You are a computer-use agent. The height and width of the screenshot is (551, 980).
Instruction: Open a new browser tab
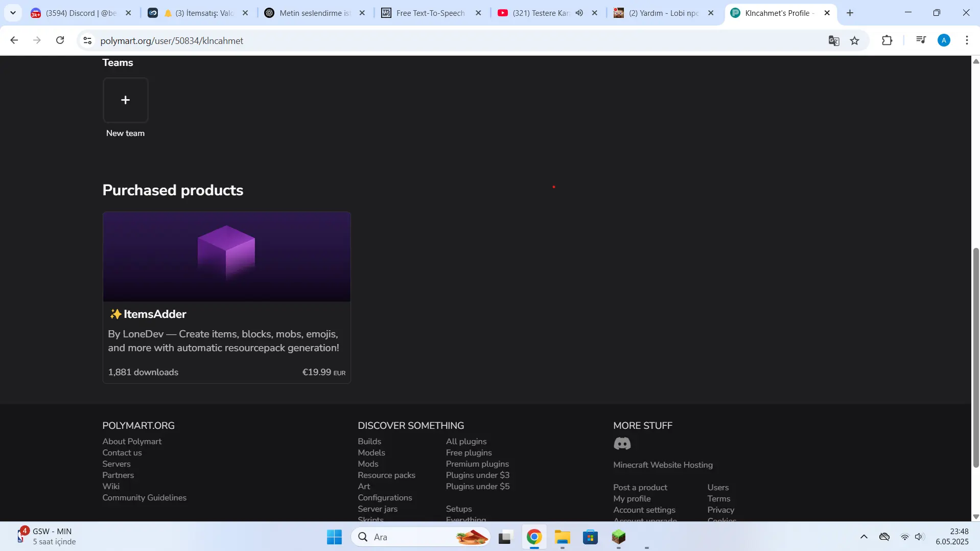click(850, 13)
